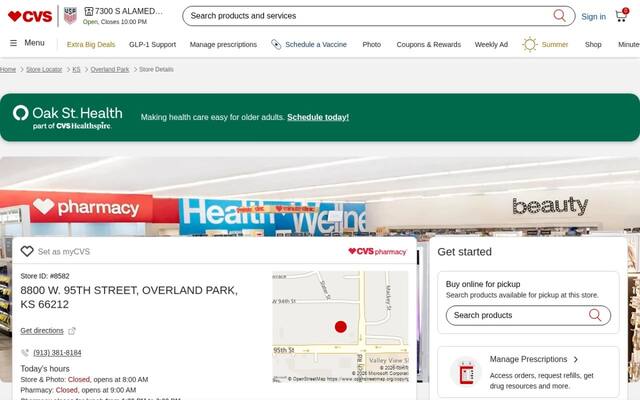Click the Sign in link

pyautogui.click(x=593, y=17)
